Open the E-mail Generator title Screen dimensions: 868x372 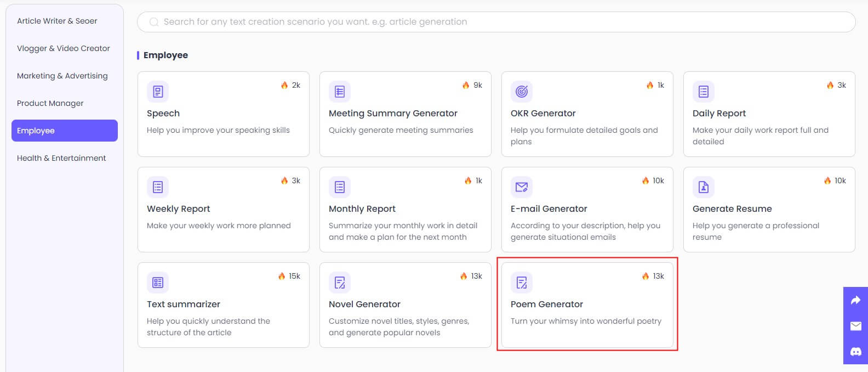[549, 208]
